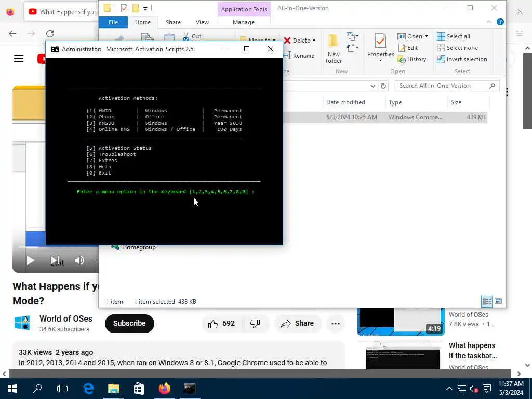This screenshot has height=399, width=532.
Task: Open the File tab in Explorer
Action: (113, 22)
